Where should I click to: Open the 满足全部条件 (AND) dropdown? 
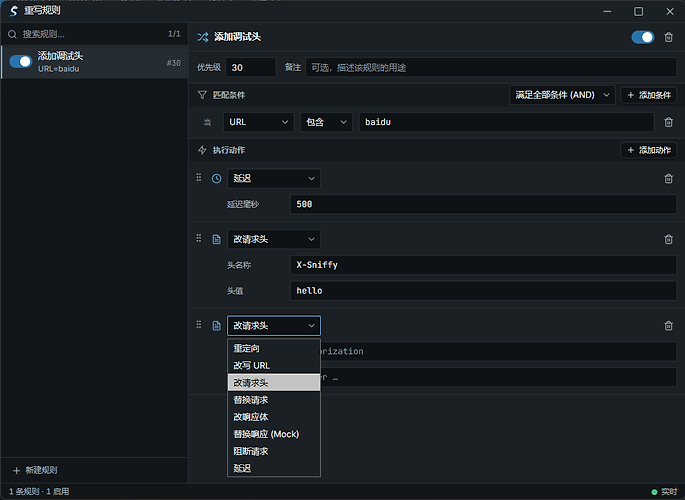562,95
